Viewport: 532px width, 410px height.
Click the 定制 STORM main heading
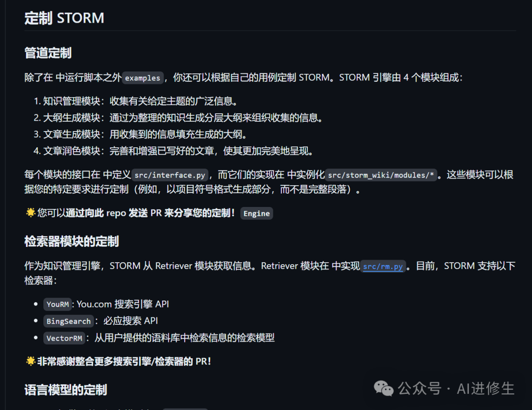tap(64, 18)
